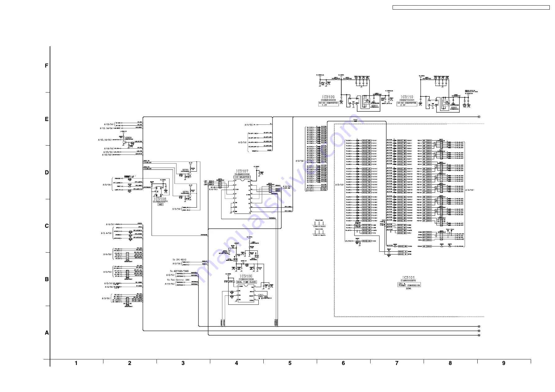Click the IC3106 chip label
The height and width of the screenshot is (392, 555).
246,276
